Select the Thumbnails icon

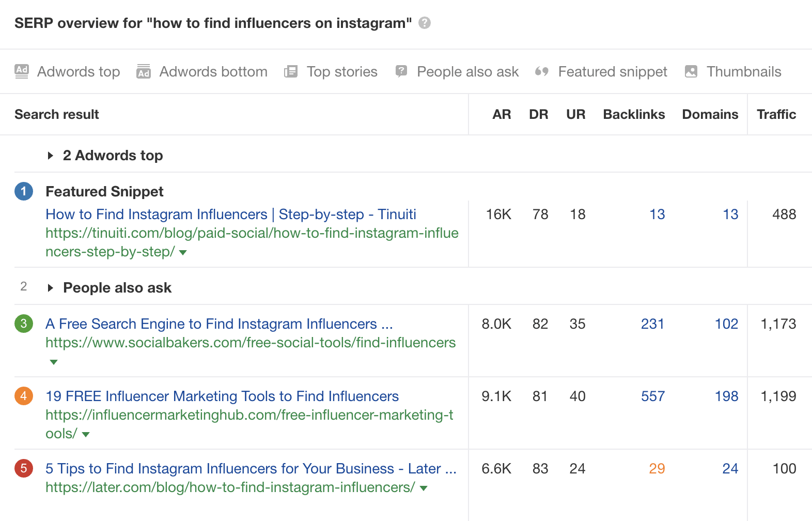pyautogui.click(x=691, y=71)
